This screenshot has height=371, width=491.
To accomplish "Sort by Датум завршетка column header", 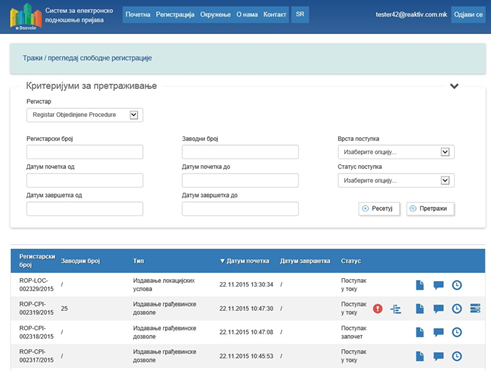I will [x=305, y=261].
